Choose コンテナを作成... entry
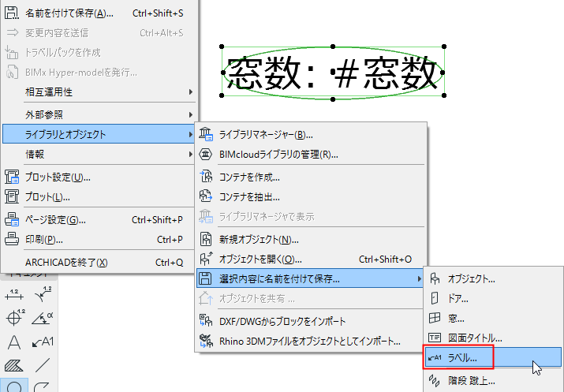The width and height of the screenshot is (564, 392). click(x=311, y=177)
